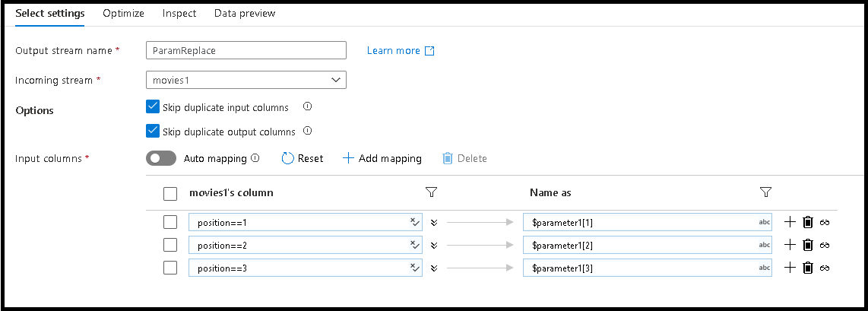This screenshot has height=311, width=868.
Task: Expand the position==1 row chevron
Action: (x=433, y=222)
